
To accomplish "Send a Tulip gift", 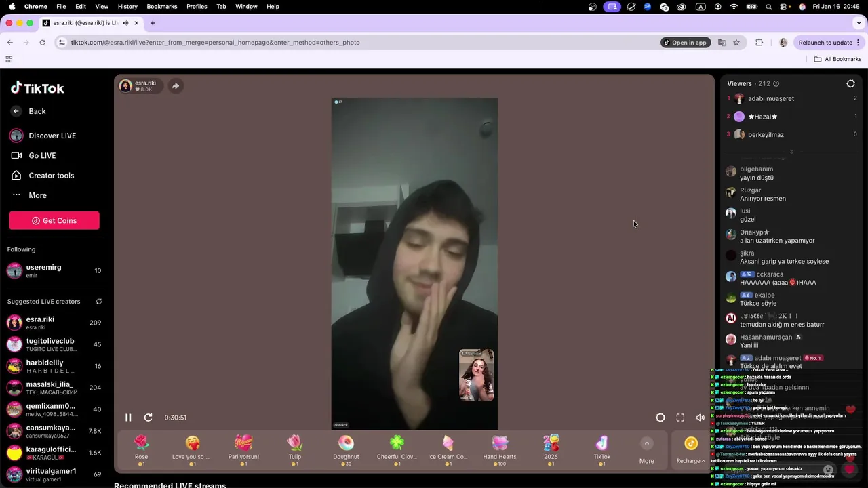I will [294, 450].
